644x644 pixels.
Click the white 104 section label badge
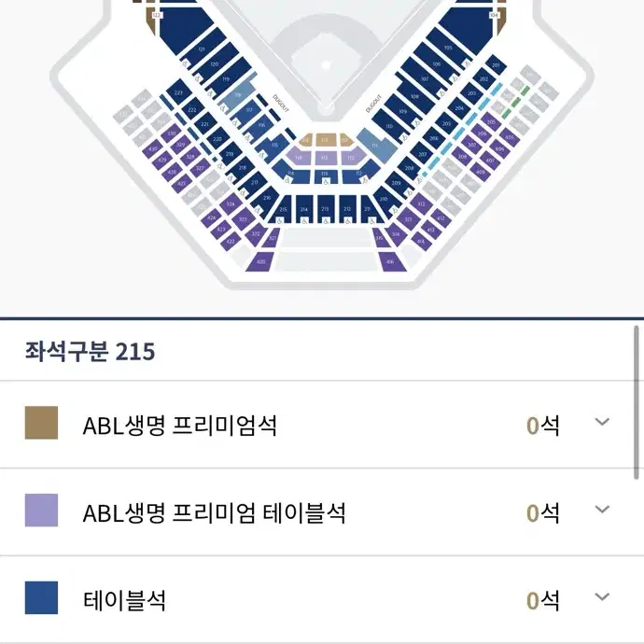[x=494, y=15]
